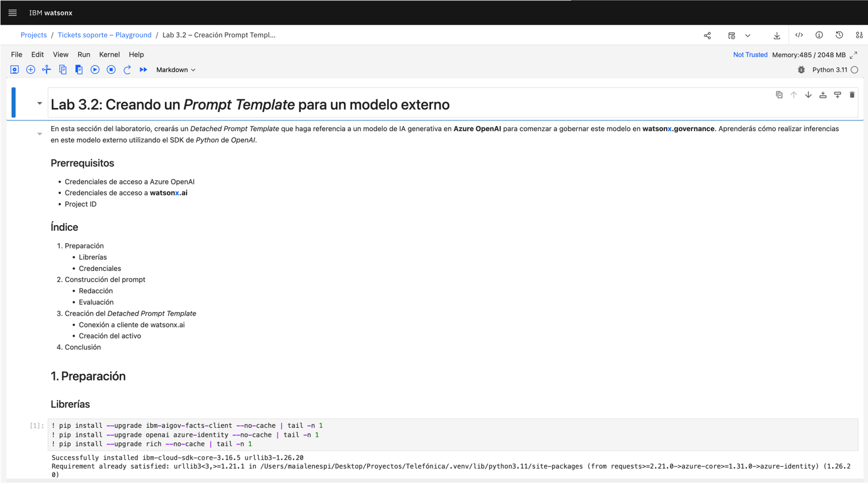Share the notebook with the share icon
868x483 pixels.
click(x=707, y=35)
